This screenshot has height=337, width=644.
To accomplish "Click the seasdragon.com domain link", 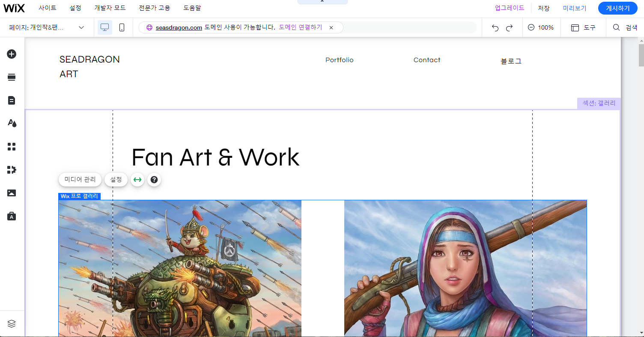I will coord(179,27).
